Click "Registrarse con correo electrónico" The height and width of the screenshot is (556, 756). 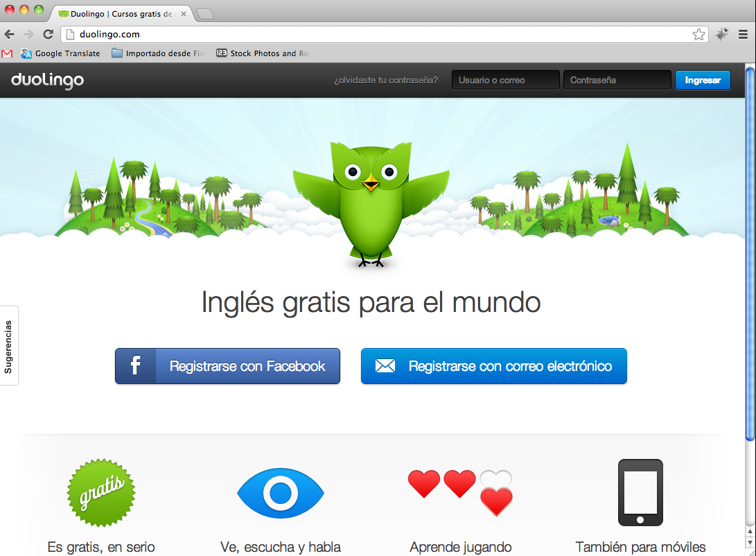point(493,366)
